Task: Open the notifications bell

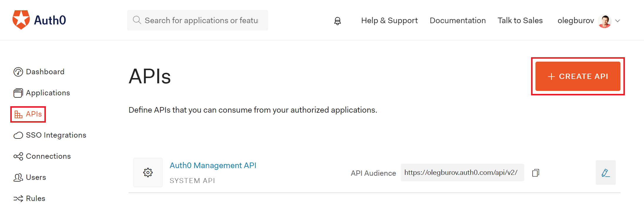Action: tap(337, 21)
